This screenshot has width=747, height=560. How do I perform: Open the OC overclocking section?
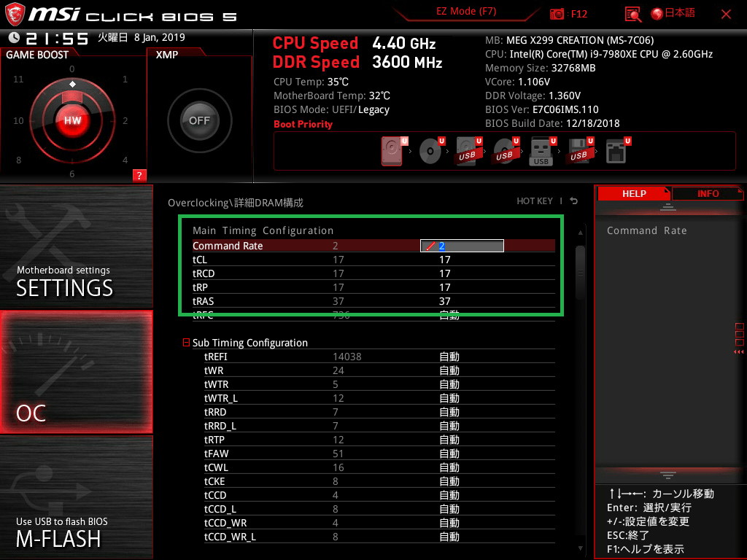coord(76,373)
